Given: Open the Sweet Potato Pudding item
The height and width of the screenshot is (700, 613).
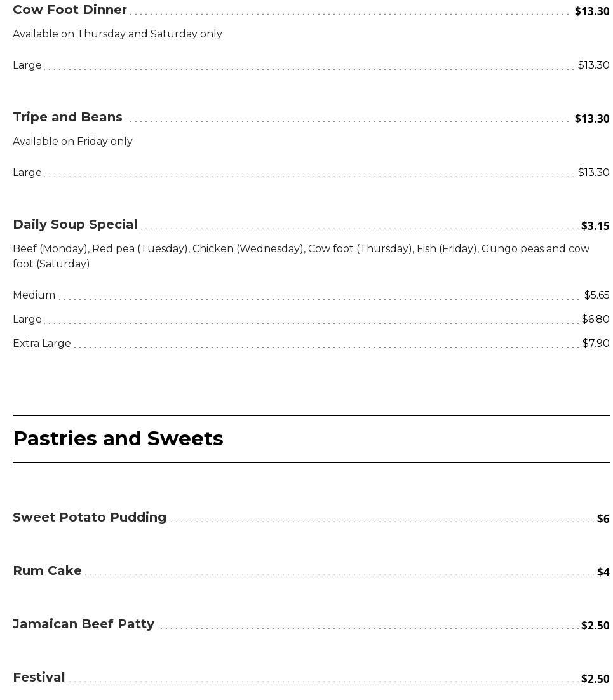Looking at the screenshot, I should coord(90,518).
